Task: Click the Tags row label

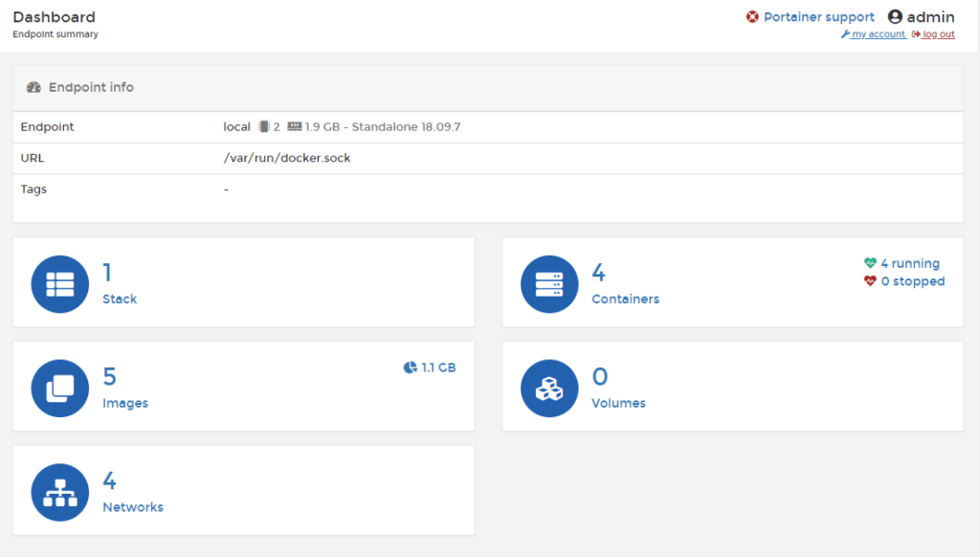Action: 33,189
